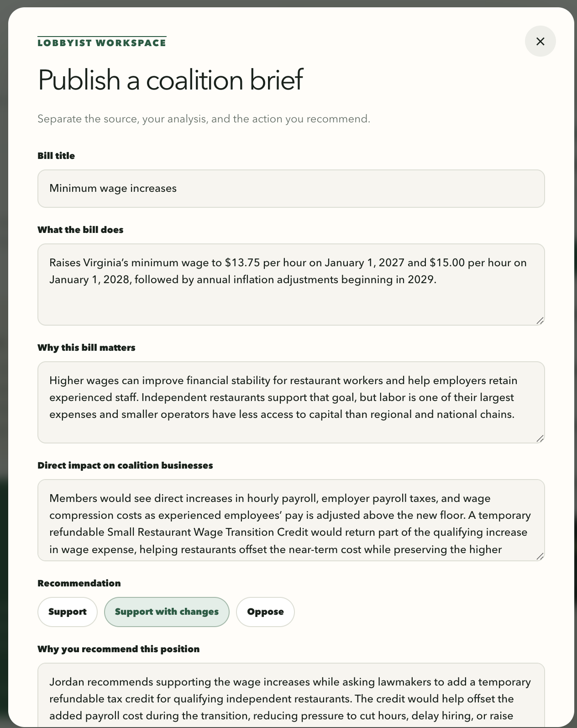Image resolution: width=577 pixels, height=728 pixels.
Task: Click the Recommendation section label
Action: (x=79, y=583)
